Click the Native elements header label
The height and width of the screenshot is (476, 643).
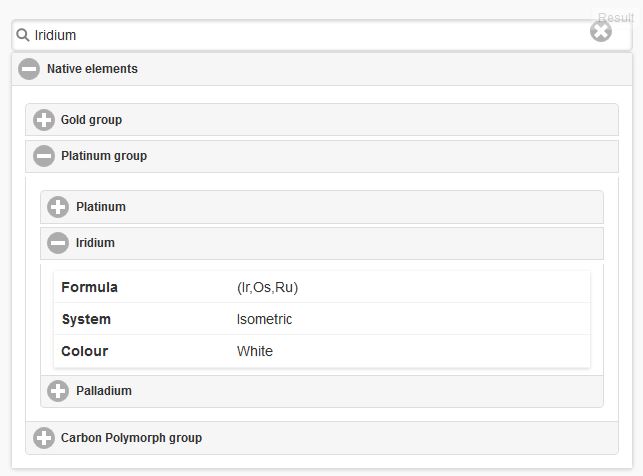point(92,69)
